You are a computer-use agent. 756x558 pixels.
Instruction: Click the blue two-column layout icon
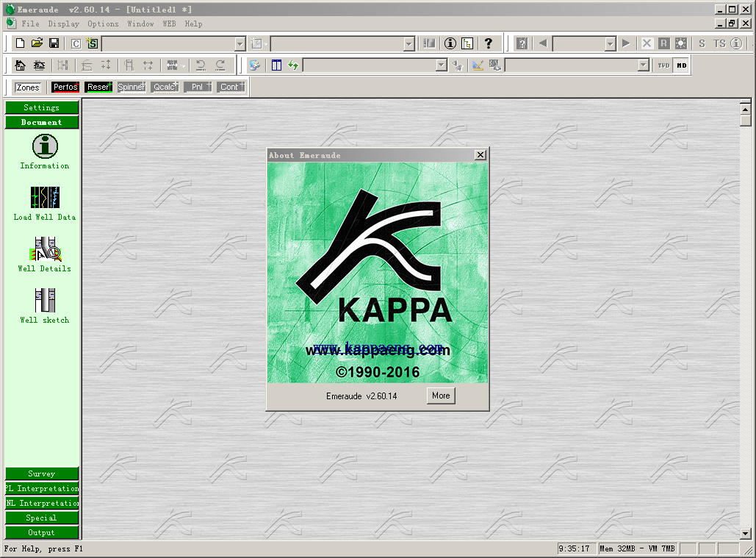click(x=276, y=65)
